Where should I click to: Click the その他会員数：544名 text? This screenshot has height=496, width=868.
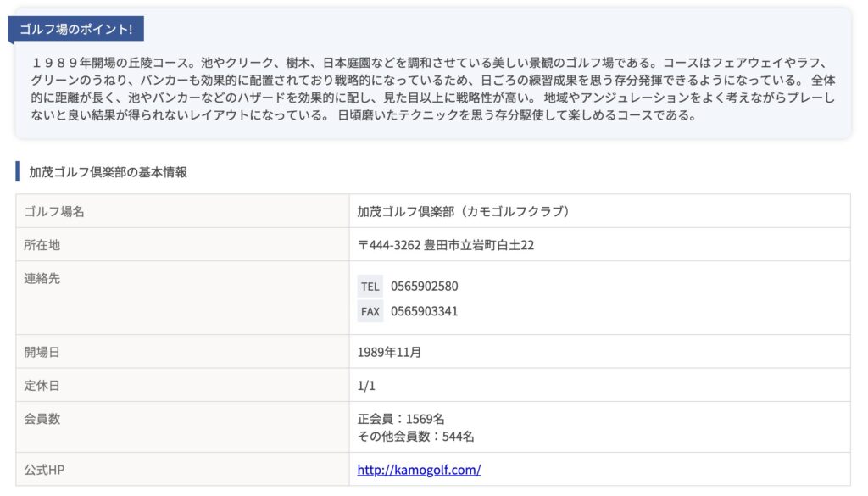coord(415,436)
